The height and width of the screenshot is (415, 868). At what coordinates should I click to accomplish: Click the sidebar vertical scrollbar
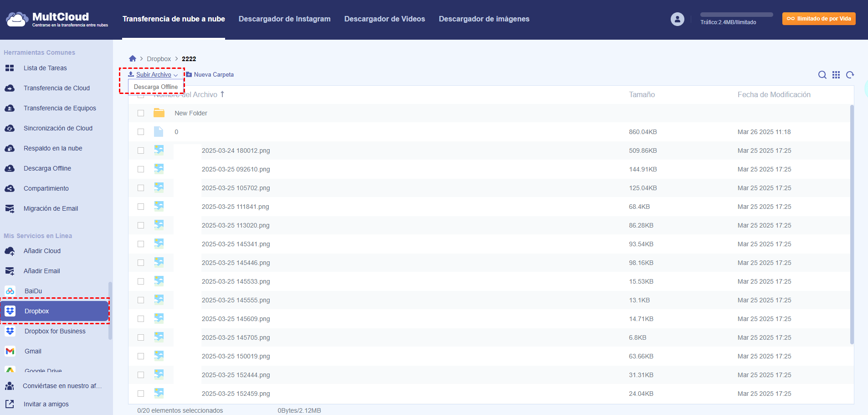(110, 311)
